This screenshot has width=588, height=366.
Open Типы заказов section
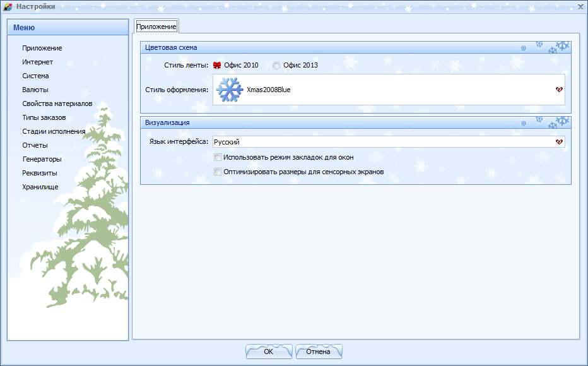click(44, 117)
